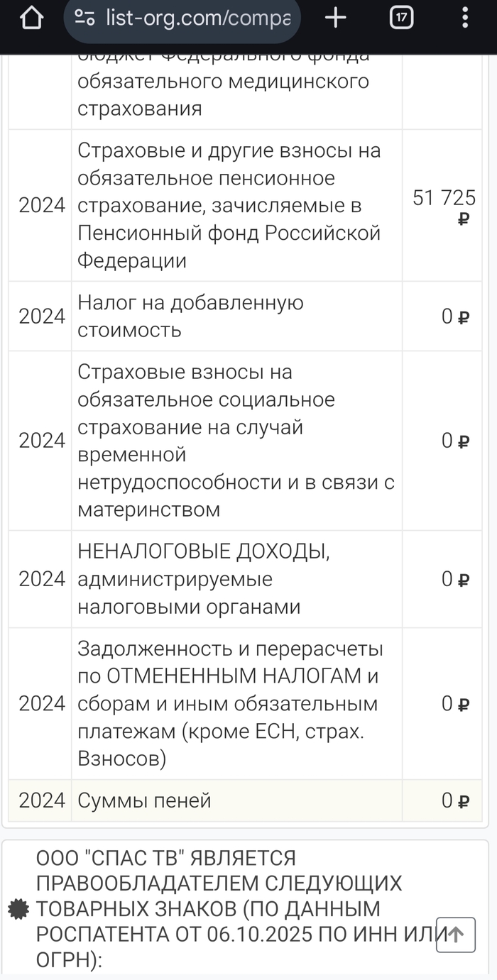The image size is (497, 980).
Task: Tap the "Задолженность и перерасчеты" row description
Action: pos(230,704)
